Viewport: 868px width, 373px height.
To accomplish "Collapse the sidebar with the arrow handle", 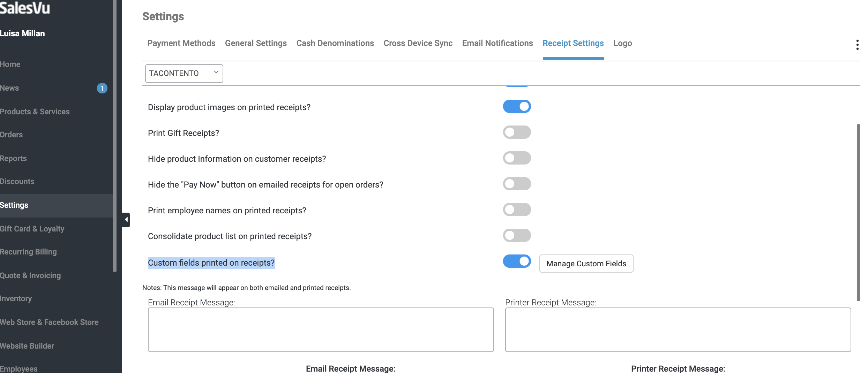I will click(126, 220).
